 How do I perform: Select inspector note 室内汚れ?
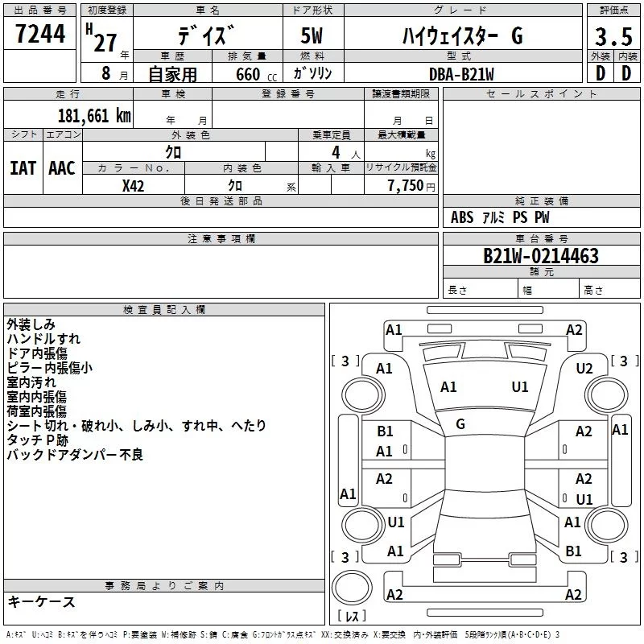point(31,382)
